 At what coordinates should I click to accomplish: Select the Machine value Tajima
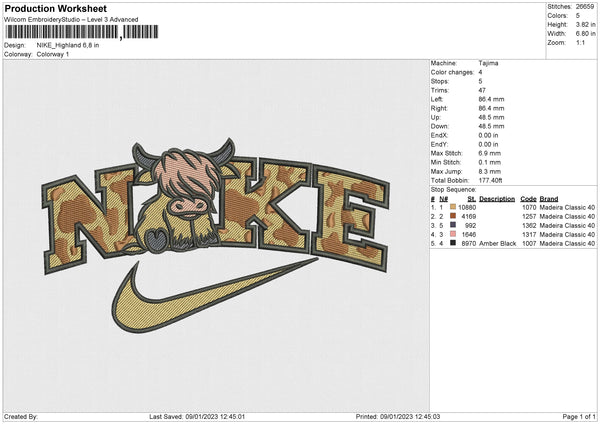[488, 63]
